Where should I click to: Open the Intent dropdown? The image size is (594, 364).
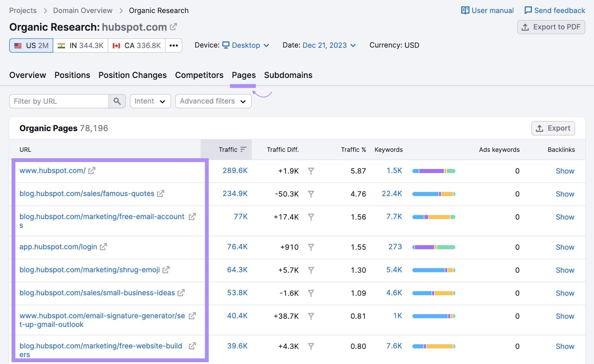coord(150,101)
